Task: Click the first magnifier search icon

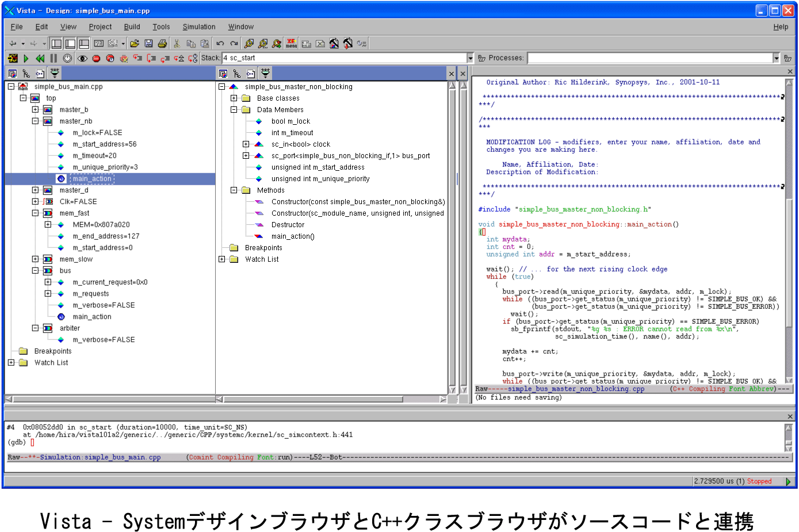Action: (249, 43)
